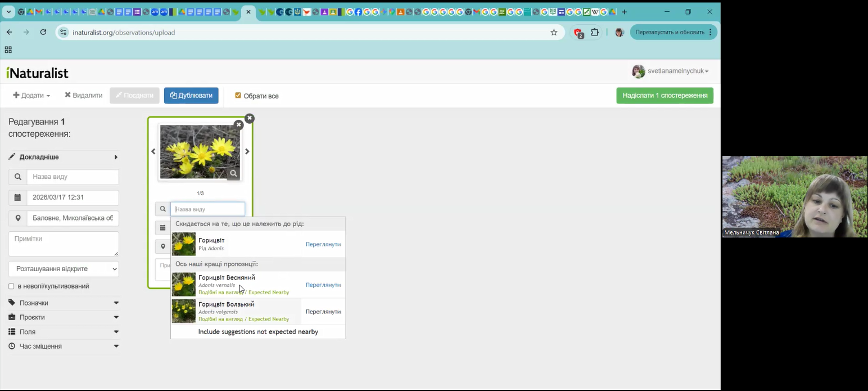
Task: Open the 'Розташування відкрите' dropdown
Action: coord(64,269)
